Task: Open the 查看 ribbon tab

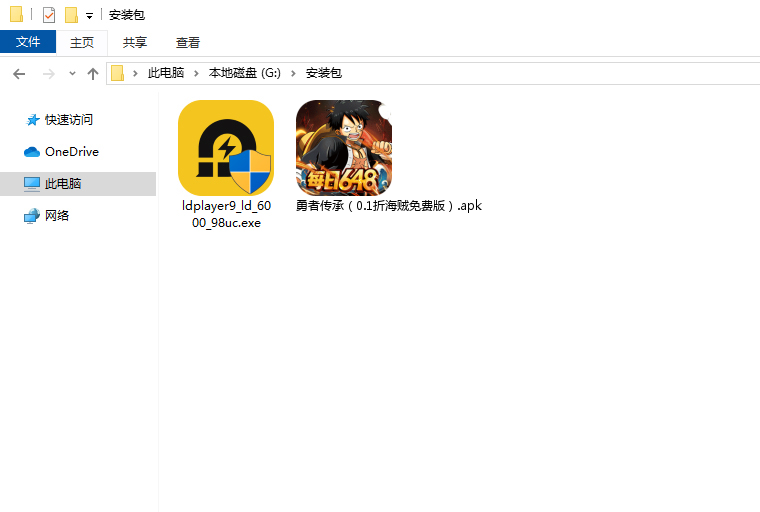Action: [188, 42]
